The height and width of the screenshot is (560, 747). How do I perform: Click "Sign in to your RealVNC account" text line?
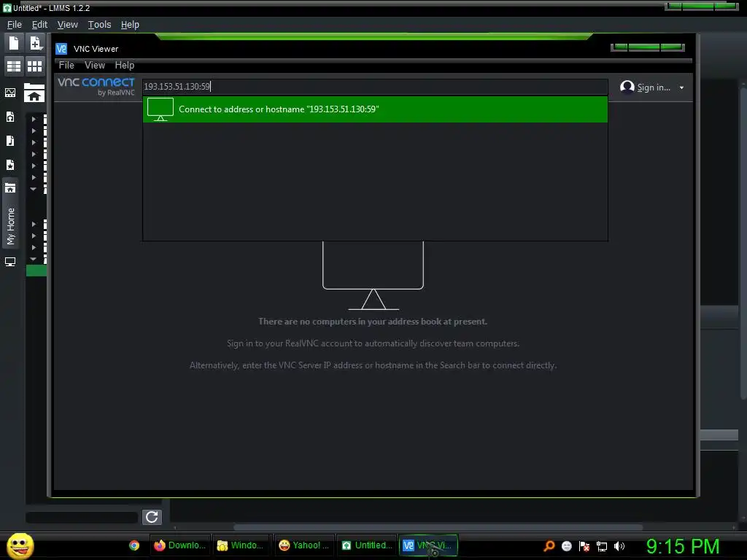point(373,343)
